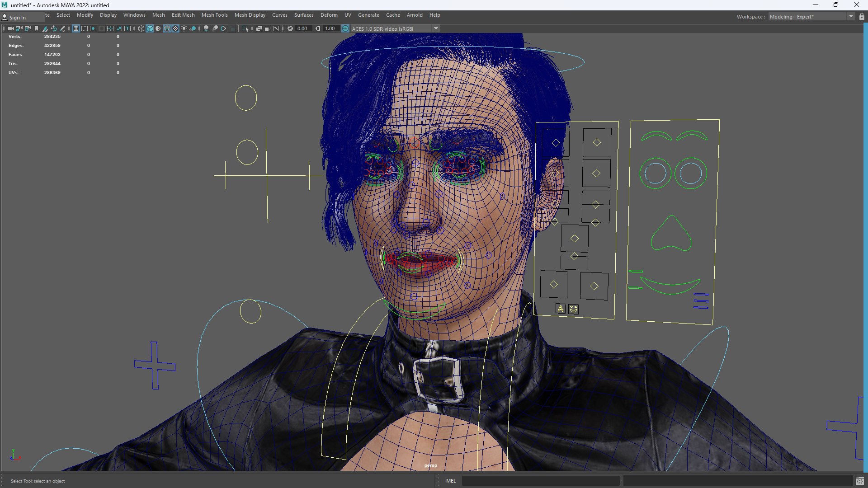The height and width of the screenshot is (488, 868).
Task: Click the MEL command line input
Action: pos(540,481)
